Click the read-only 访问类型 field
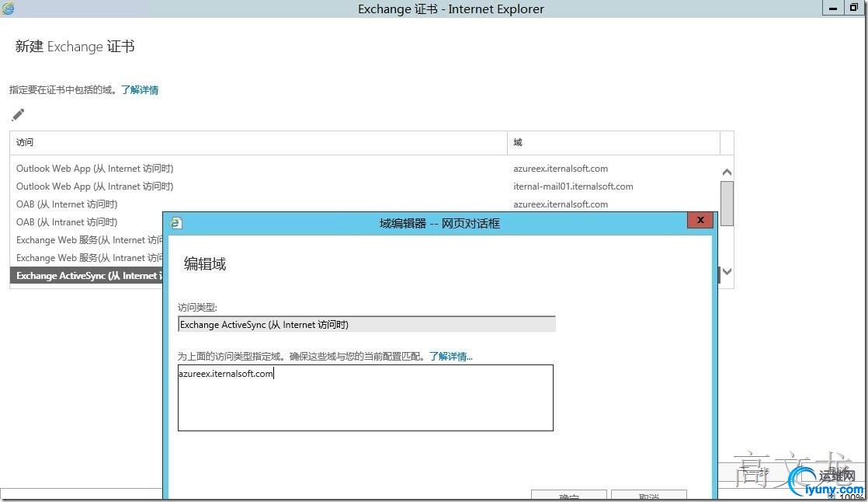The width and height of the screenshot is (868, 502). [x=366, y=325]
